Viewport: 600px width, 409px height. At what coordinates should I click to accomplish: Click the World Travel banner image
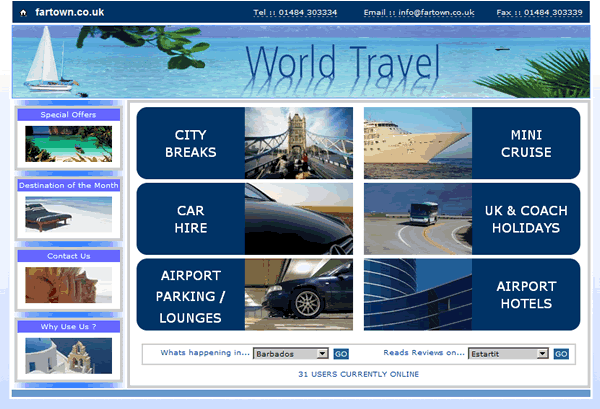click(301, 62)
